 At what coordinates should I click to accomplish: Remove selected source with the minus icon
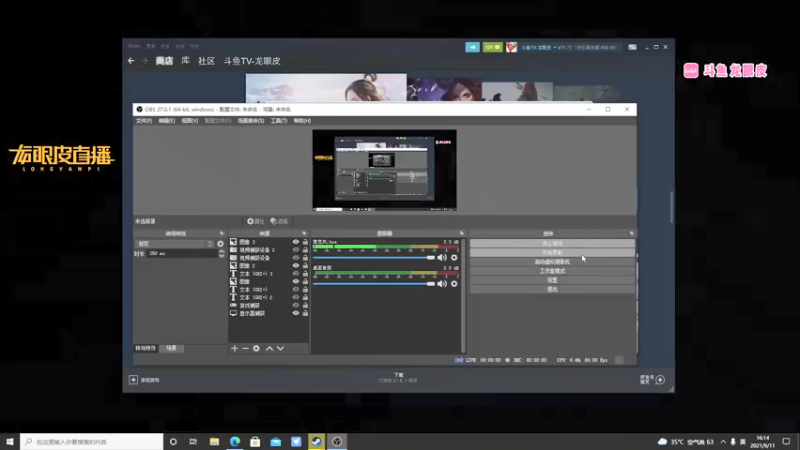coord(245,348)
